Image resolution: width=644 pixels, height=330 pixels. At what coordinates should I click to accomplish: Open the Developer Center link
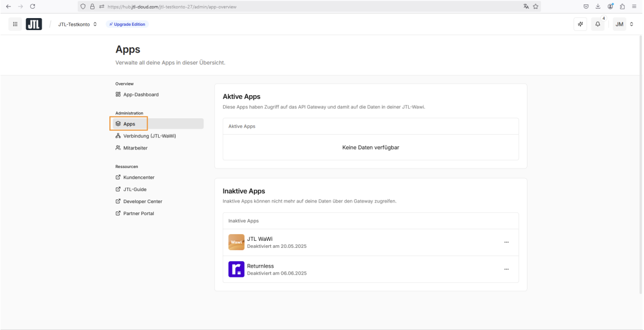(139, 201)
